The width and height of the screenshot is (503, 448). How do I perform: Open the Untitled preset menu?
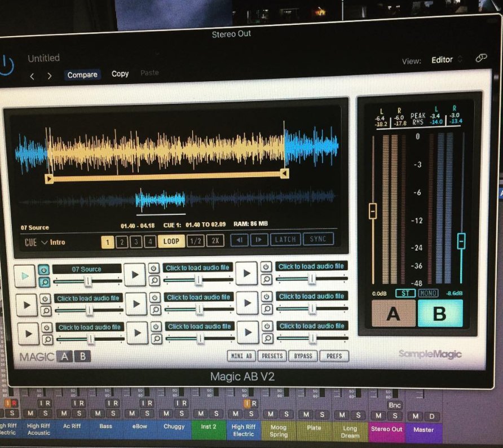(43, 58)
